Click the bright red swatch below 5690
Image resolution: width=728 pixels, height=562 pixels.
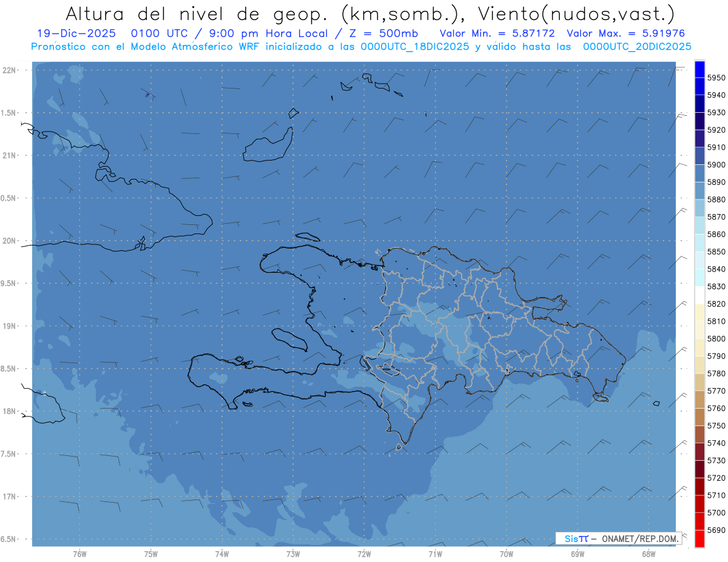click(699, 538)
